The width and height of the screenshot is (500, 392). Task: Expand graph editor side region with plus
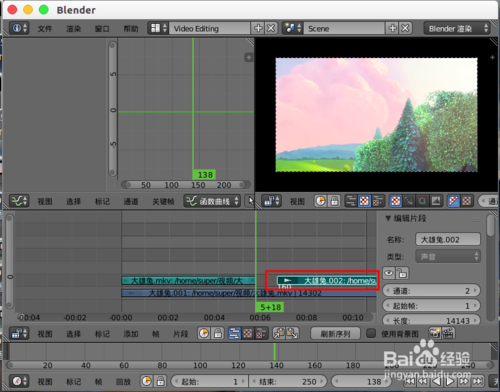[x=249, y=57]
